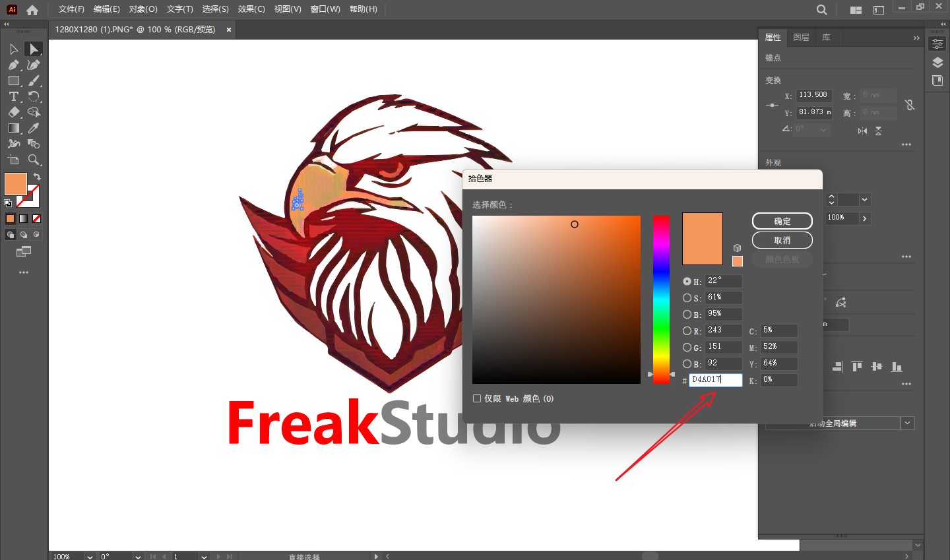Select the Paintbrush tool
The width and height of the screenshot is (950, 560).
(x=34, y=81)
